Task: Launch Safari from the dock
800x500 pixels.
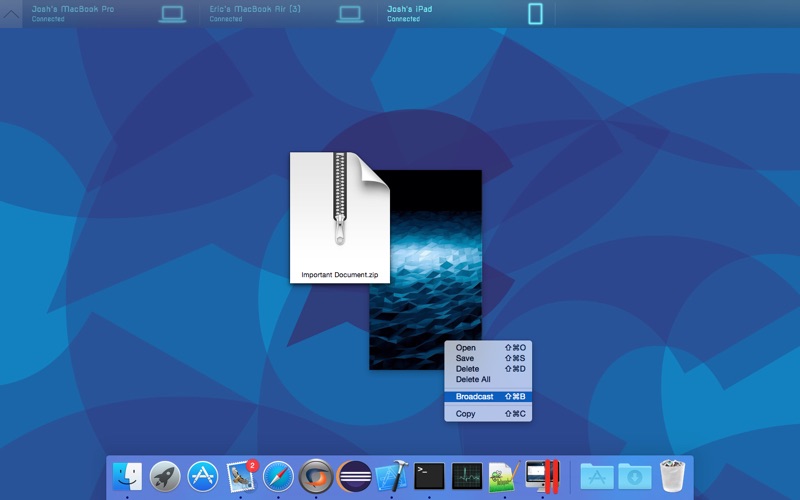Action: [278, 476]
